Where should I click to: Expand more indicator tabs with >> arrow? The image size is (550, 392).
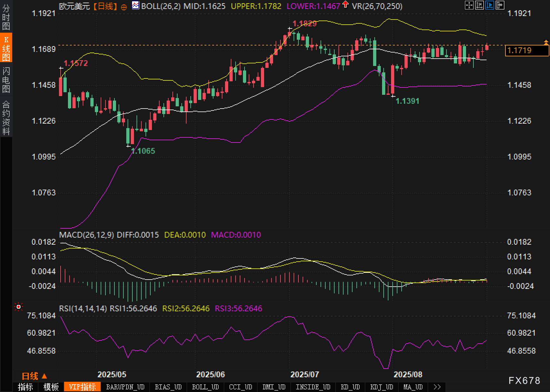(437, 387)
